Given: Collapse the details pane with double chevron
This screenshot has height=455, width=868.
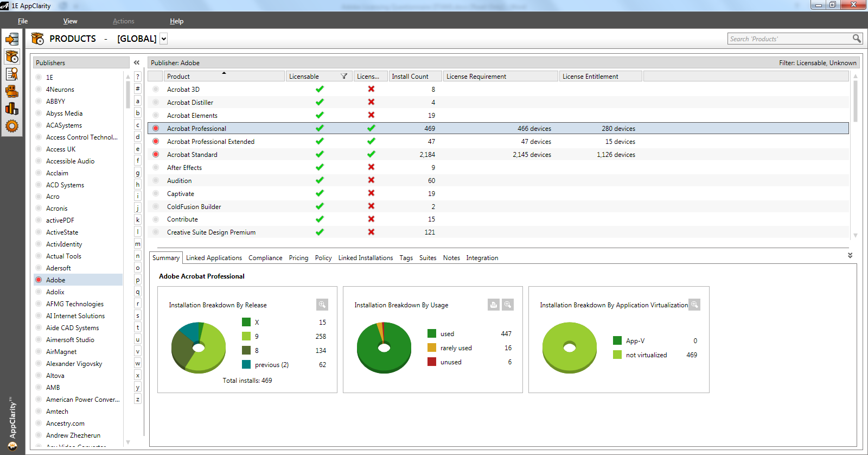Looking at the screenshot, I should [850, 255].
